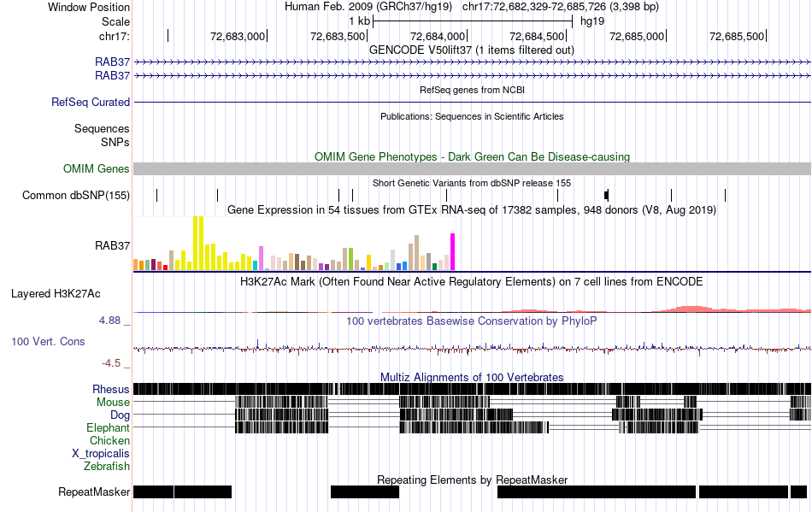Viewport: 812px width, 512px height.
Task: Click the RepeatMasker track label
Action: pos(94,491)
